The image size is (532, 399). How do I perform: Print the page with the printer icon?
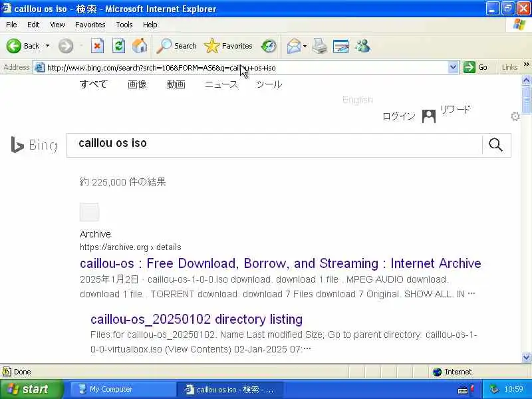coord(320,46)
